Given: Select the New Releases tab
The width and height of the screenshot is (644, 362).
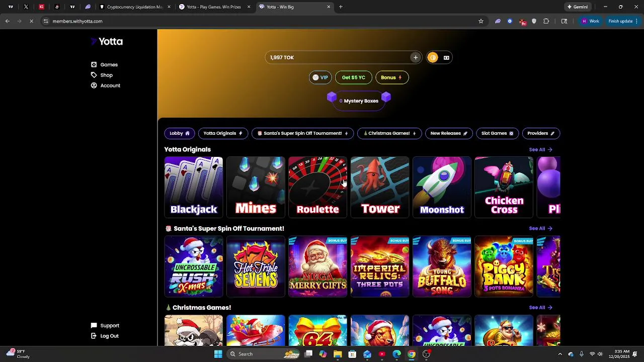Looking at the screenshot, I should 449,133.
